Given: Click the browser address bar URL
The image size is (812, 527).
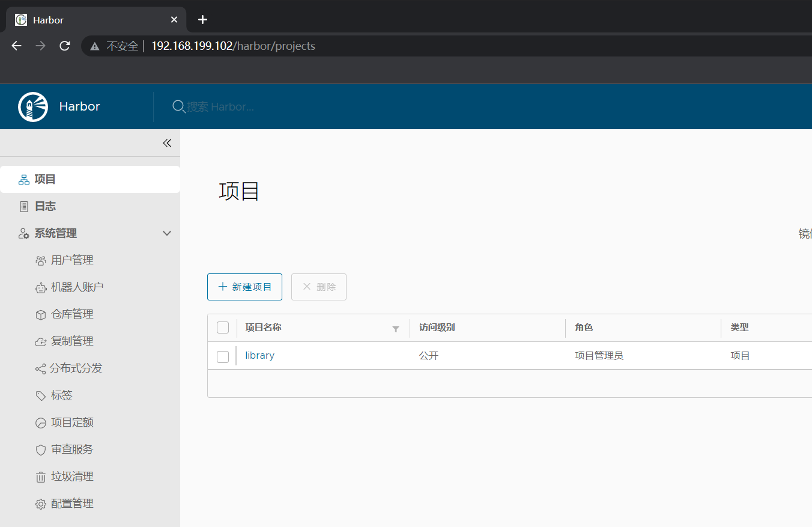Looking at the screenshot, I should tap(233, 46).
